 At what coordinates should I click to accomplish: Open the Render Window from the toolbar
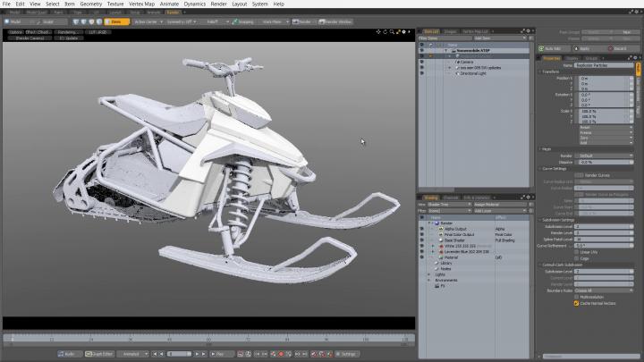pos(335,21)
